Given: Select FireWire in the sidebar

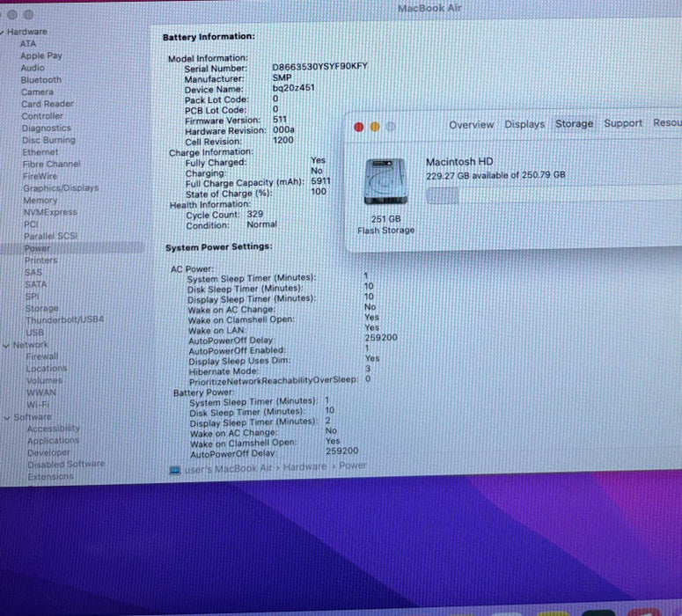Looking at the screenshot, I should click(40, 176).
